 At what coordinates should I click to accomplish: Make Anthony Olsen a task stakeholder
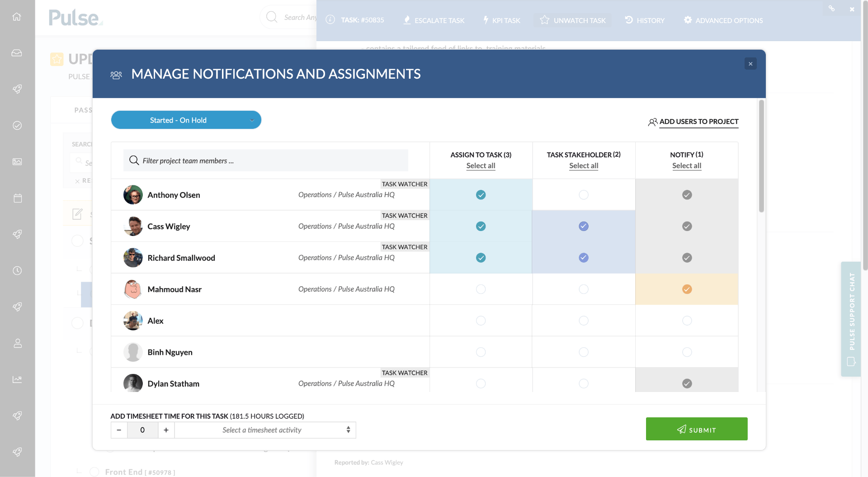coord(584,195)
